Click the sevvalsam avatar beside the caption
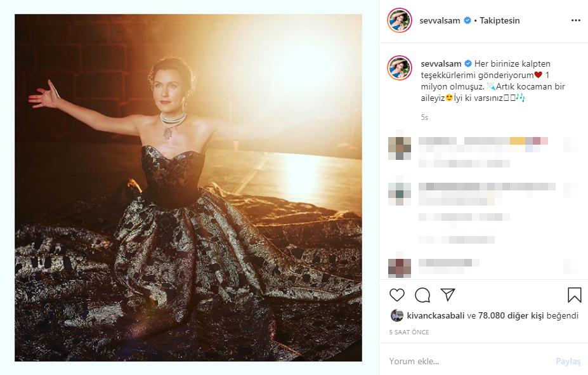Screen dimensions: 588x375 point(400,67)
